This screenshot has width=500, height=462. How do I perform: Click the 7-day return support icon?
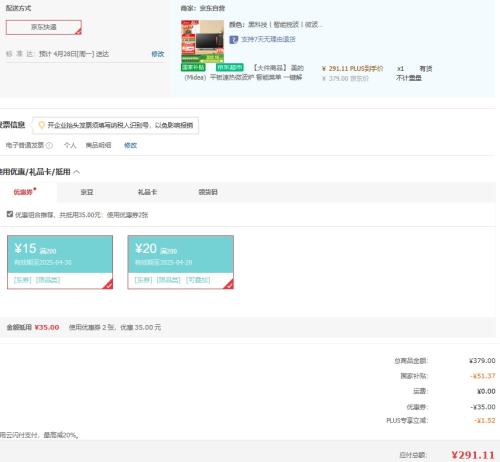[233, 40]
